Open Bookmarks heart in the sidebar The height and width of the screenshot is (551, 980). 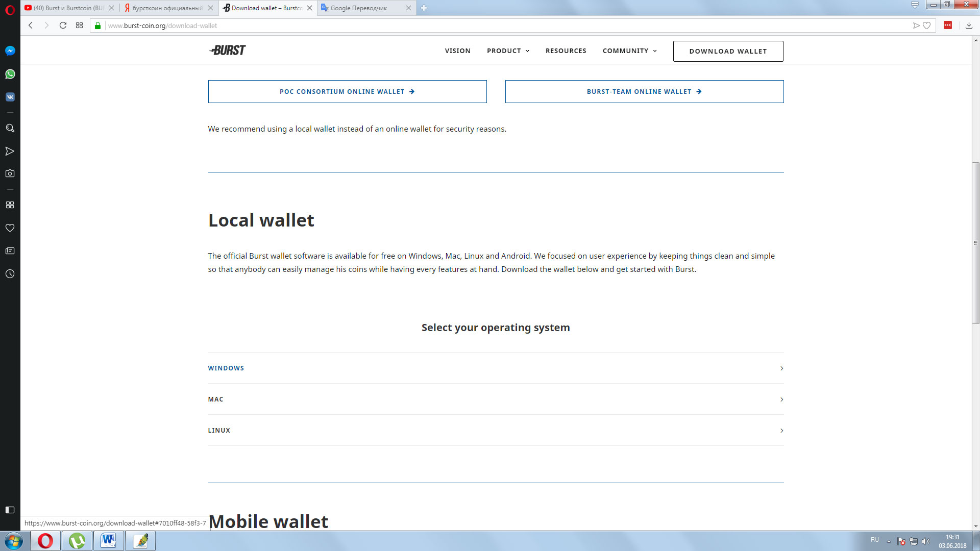[x=10, y=228]
